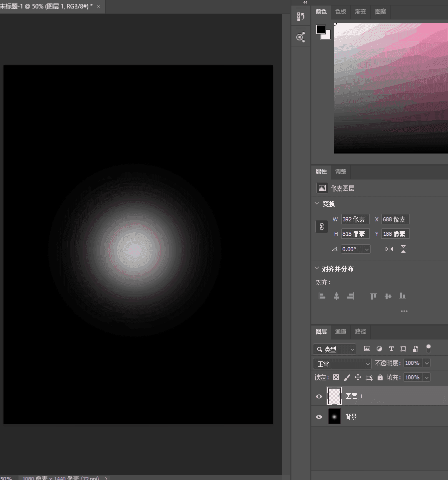
Task: Click the more options ellipsis under 对齐
Action: tap(404, 312)
